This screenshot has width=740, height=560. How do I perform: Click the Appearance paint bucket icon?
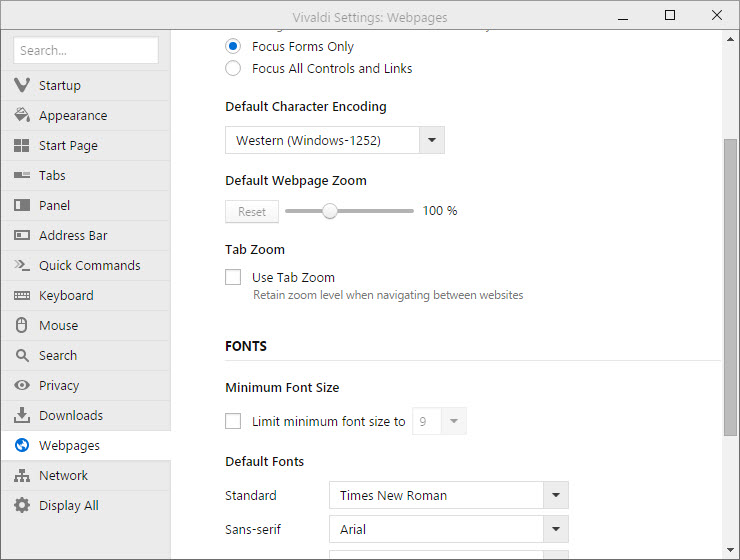point(22,115)
